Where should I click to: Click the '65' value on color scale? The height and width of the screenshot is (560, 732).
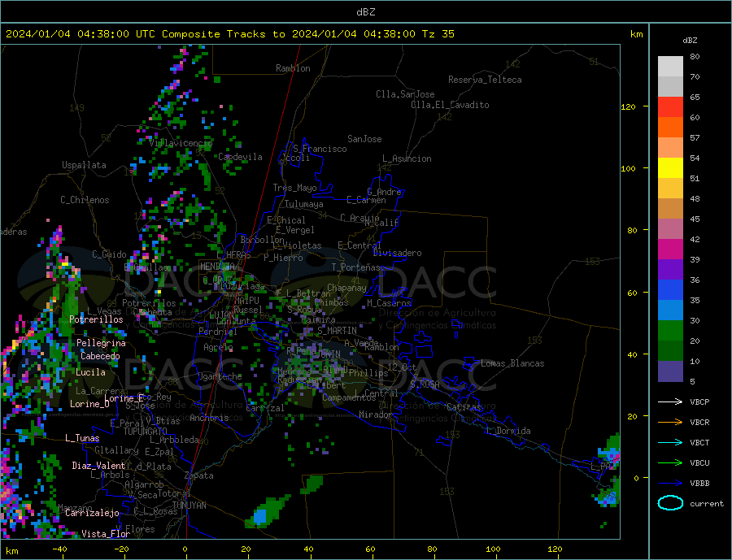pos(695,97)
